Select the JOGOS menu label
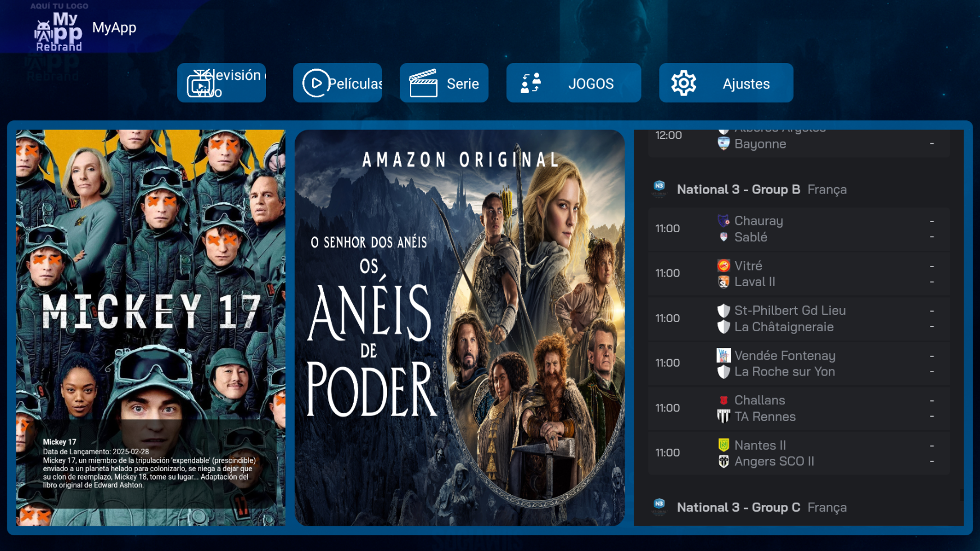The height and width of the screenshot is (551, 980). pos(590,84)
